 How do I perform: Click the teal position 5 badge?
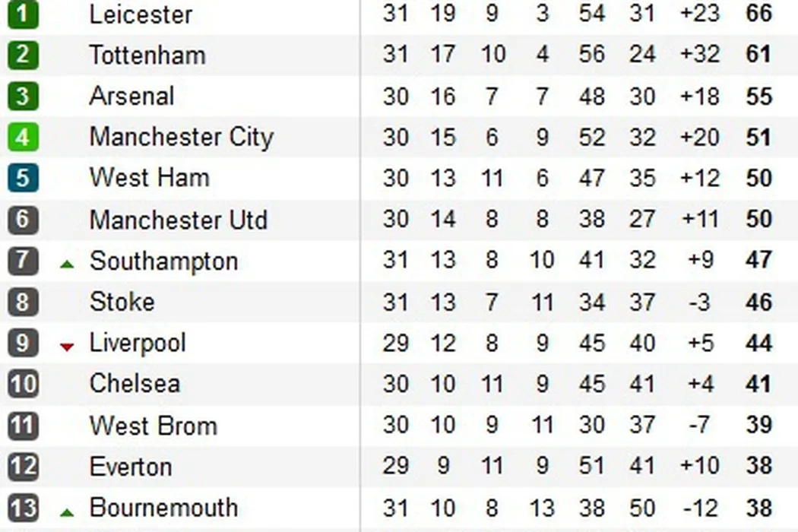(x=23, y=179)
